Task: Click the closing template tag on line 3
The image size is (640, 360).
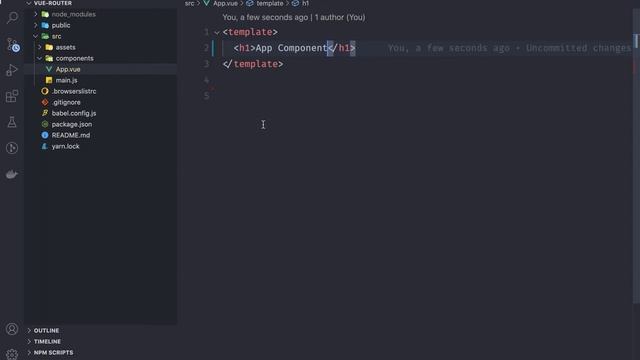Action: pyautogui.click(x=253, y=64)
